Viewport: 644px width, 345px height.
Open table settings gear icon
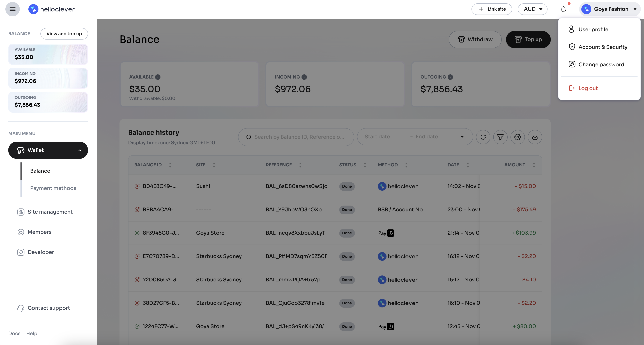tap(517, 137)
